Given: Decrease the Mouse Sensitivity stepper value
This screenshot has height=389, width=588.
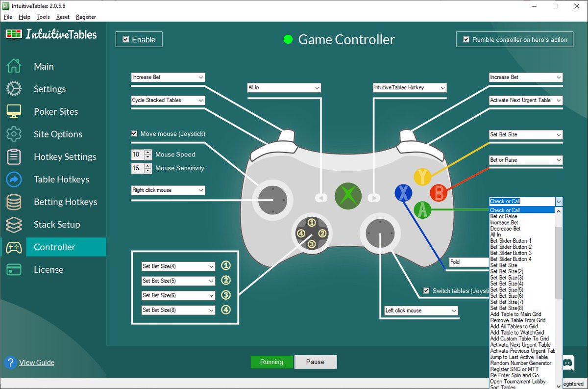Looking at the screenshot, I should pos(148,171).
